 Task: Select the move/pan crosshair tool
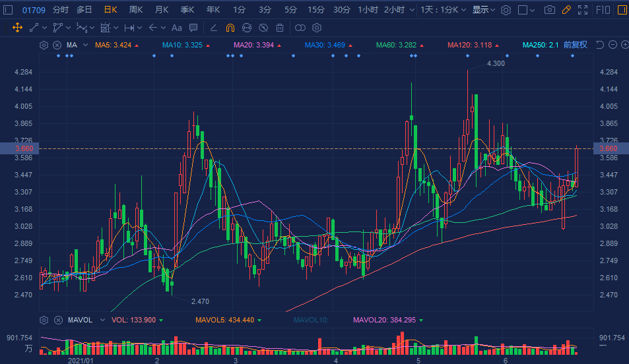(17, 28)
